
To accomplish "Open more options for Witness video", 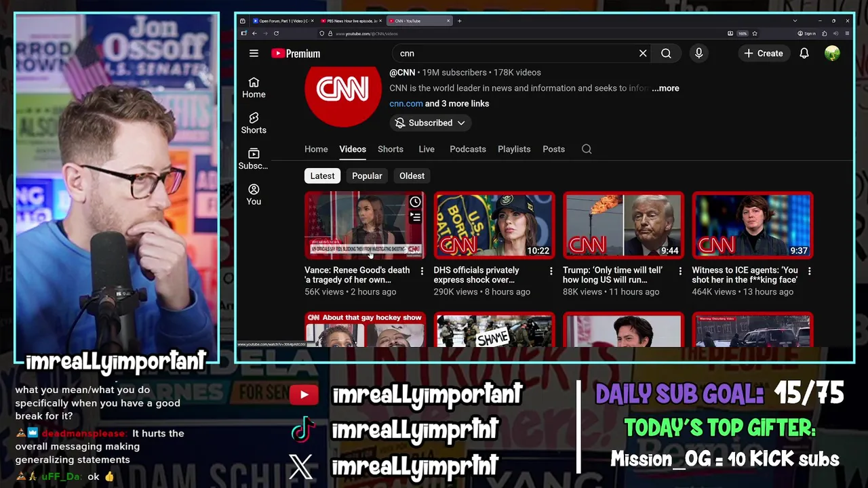I will [x=809, y=271].
